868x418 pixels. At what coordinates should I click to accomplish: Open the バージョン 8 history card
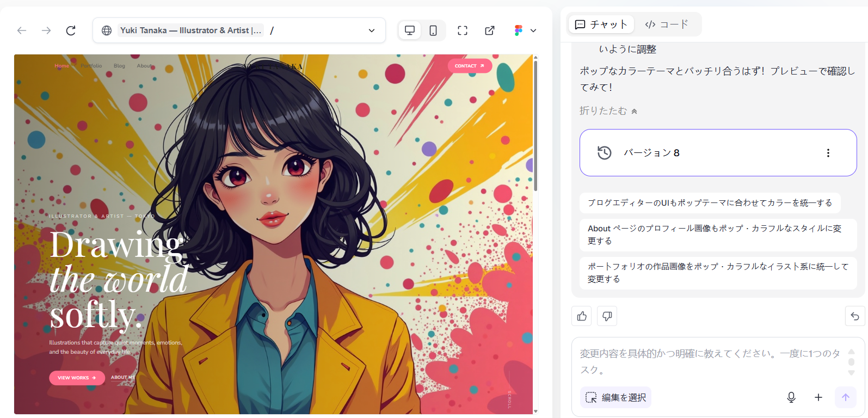[718, 152]
